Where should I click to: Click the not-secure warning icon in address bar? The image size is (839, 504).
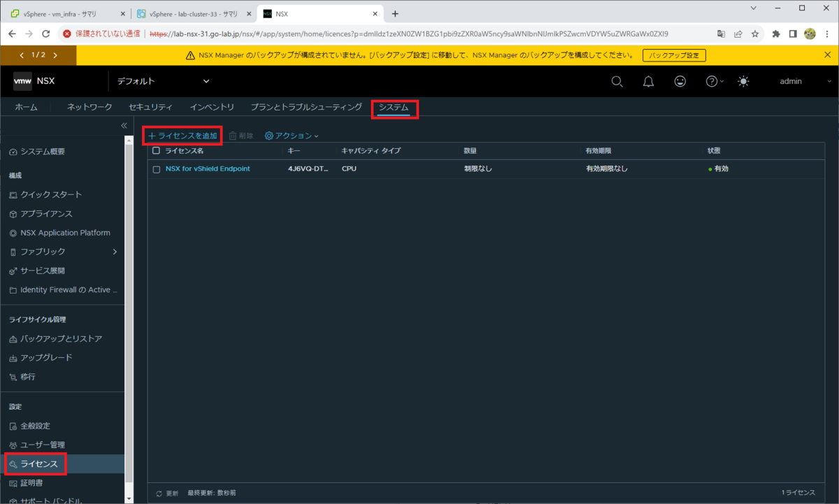pyautogui.click(x=67, y=33)
